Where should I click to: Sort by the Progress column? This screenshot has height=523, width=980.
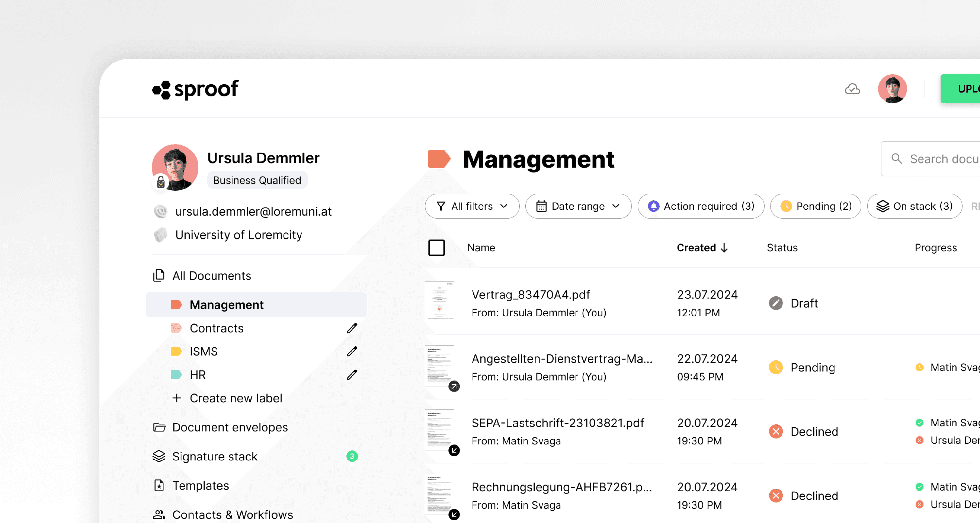tap(936, 248)
